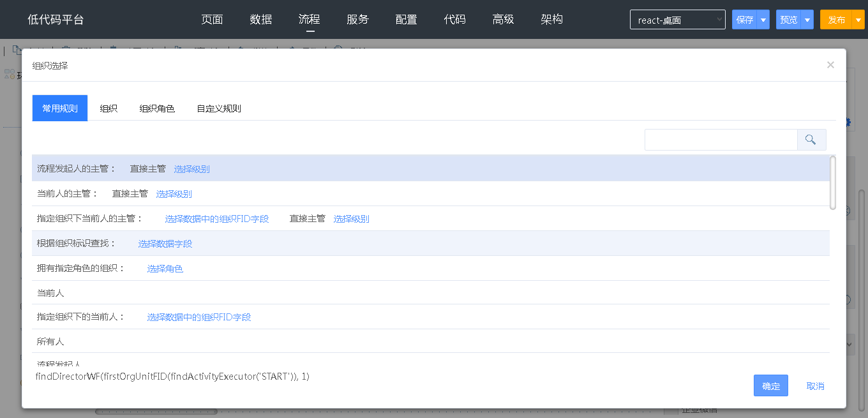Select the 指定组织下当前人的主管 rule
Image resolution: width=868 pixels, height=418 pixels.
point(431,219)
